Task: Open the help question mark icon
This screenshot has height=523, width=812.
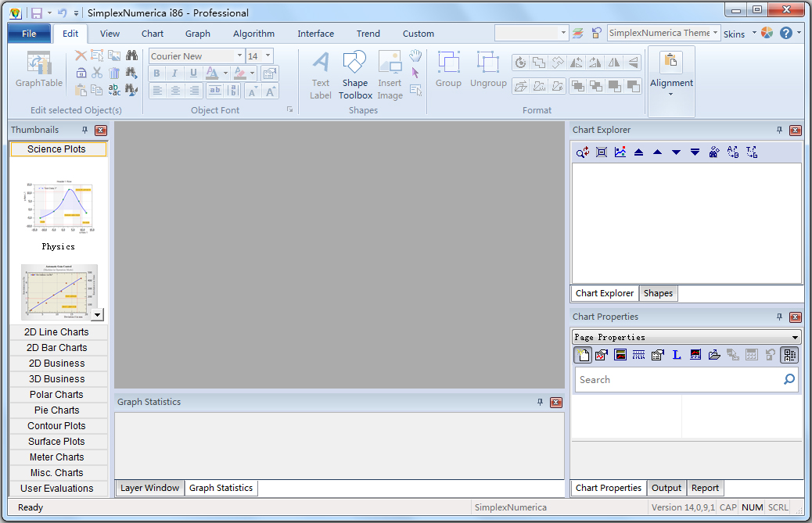Action: coord(785,33)
